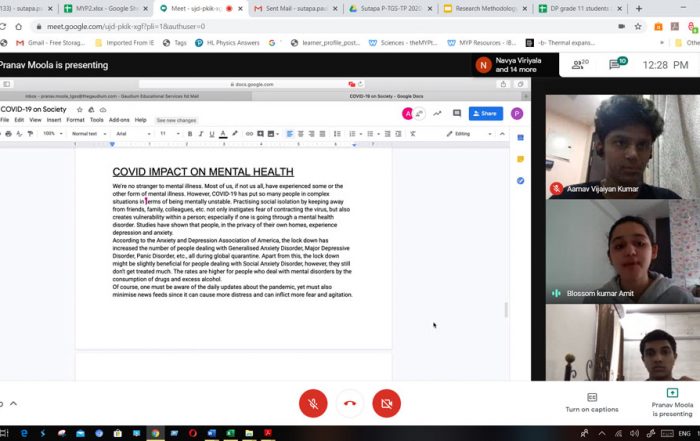The width and height of the screenshot is (700, 441).
Task: Click the Print icon in Docs toolbar
Action: [8, 133]
